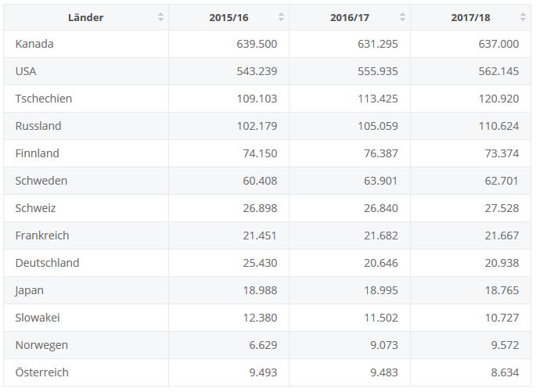
Task: Select Finnland in the country column
Action: tap(37, 153)
